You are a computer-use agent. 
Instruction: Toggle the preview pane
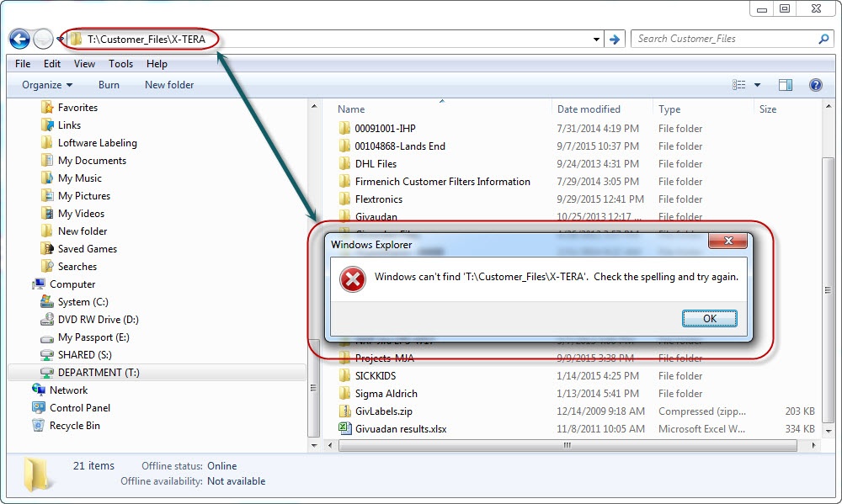coord(786,84)
